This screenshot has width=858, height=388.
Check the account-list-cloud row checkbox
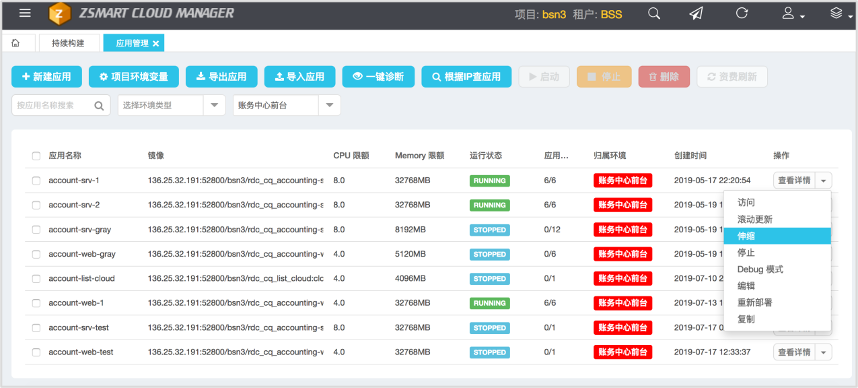36,279
